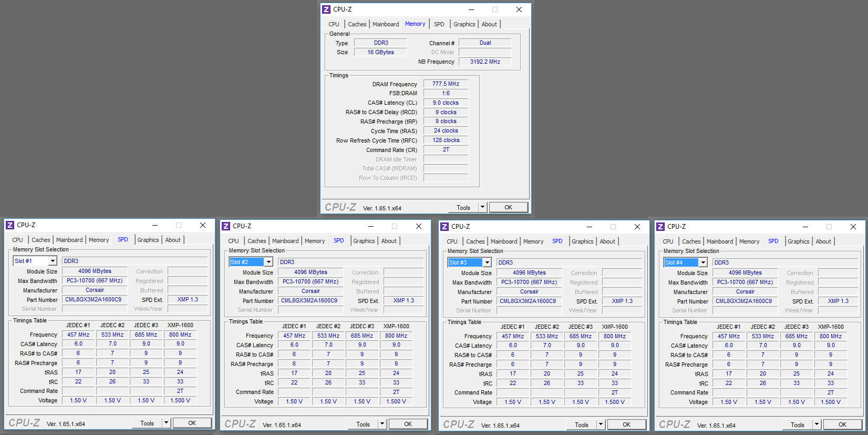
Task: Click the Channel # field showing Dual
Action: click(485, 43)
